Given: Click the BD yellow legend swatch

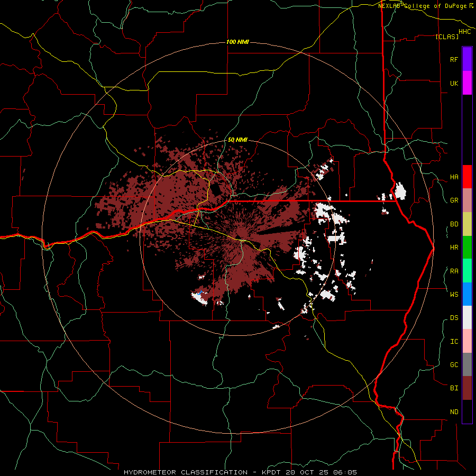Looking at the screenshot, I should (467, 224).
